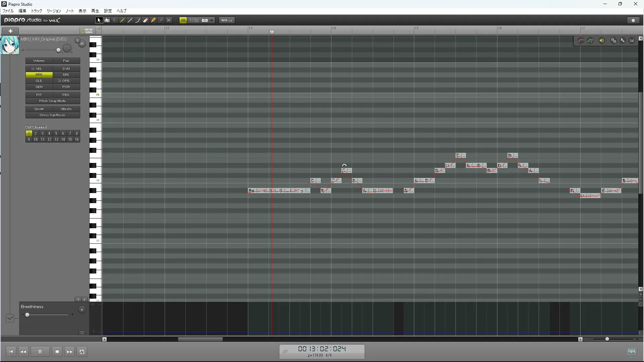Click the phoneme [a] display icon

click(632, 41)
